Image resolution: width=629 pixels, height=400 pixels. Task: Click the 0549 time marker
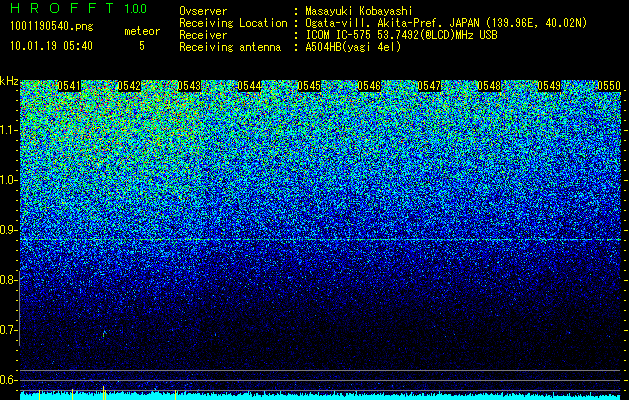549,86
